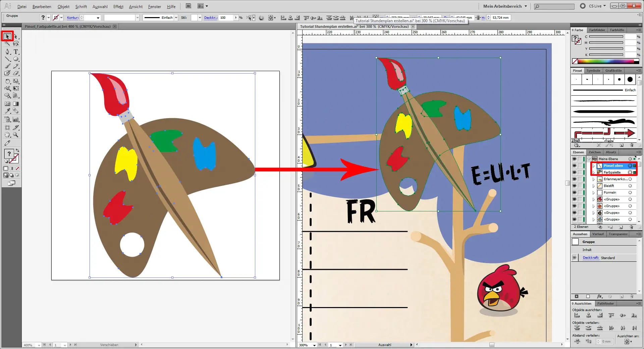Switch to the Symbole tab
Viewport: 644px width, 349px height.
coord(593,70)
